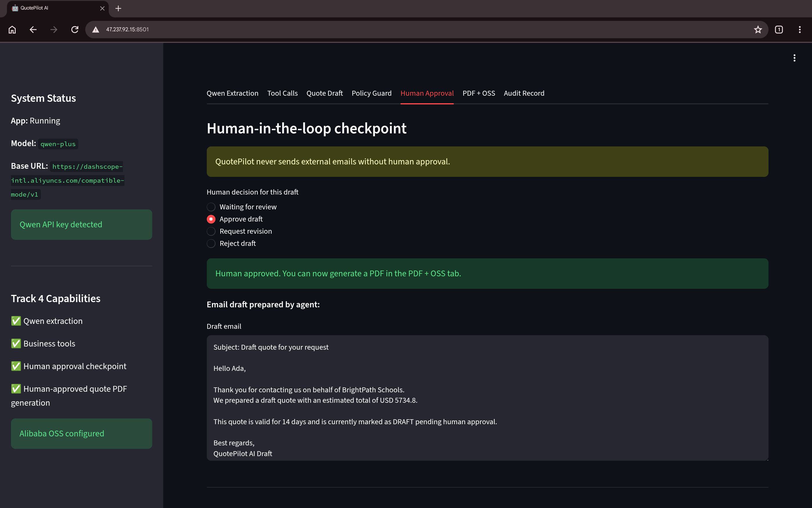The image size is (812, 508).
Task: Bookmark this page with the star icon
Action: (757, 30)
